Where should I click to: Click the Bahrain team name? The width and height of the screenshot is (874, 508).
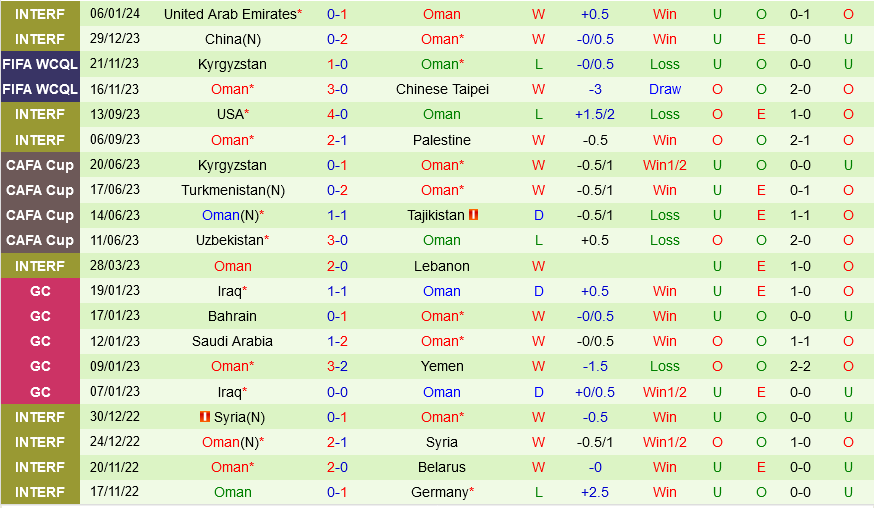pyautogui.click(x=232, y=316)
